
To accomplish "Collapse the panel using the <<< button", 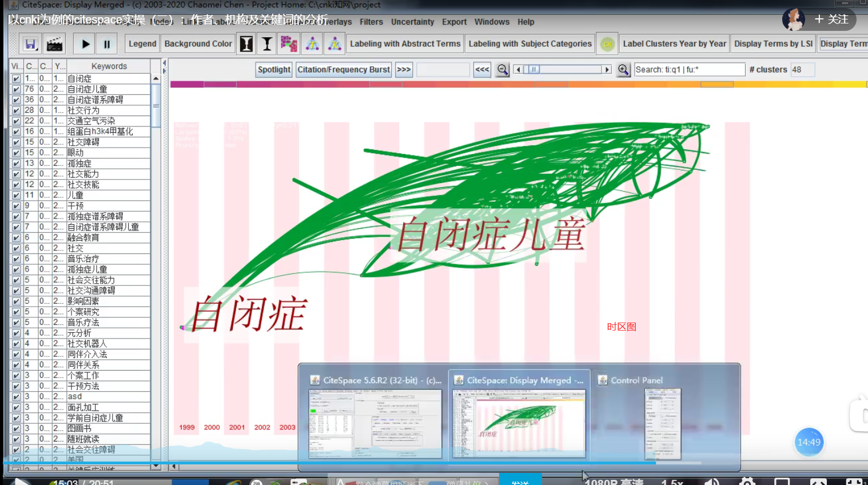I will tap(481, 69).
